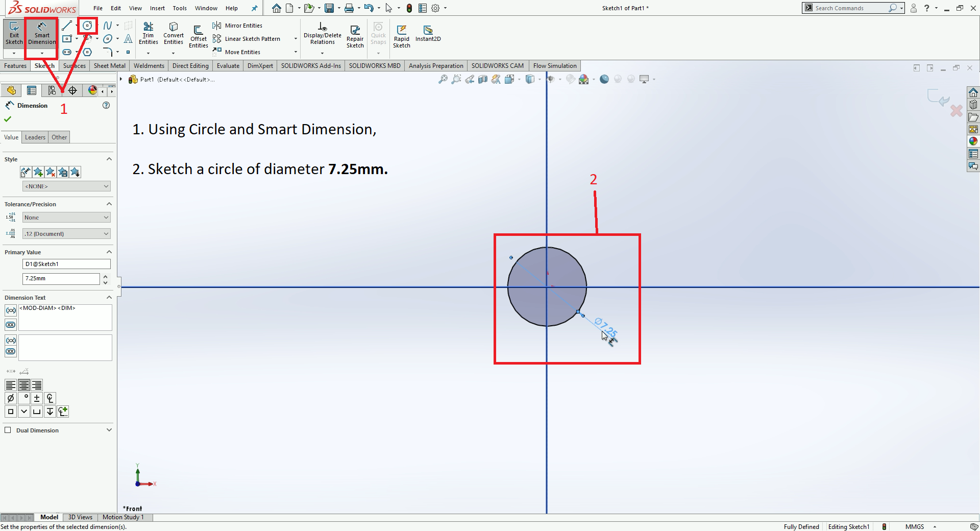Open the File menu
The image size is (980, 531).
tap(98, 8)
